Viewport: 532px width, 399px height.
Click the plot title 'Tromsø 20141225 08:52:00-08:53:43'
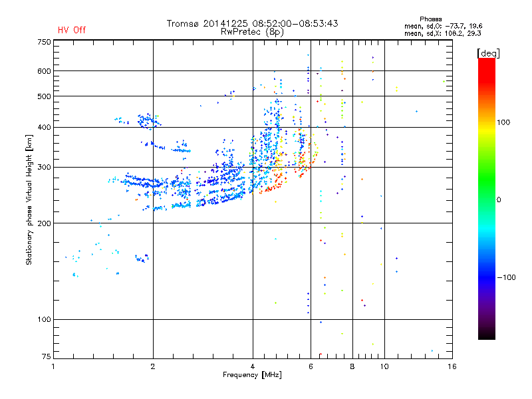pos(252,23)
